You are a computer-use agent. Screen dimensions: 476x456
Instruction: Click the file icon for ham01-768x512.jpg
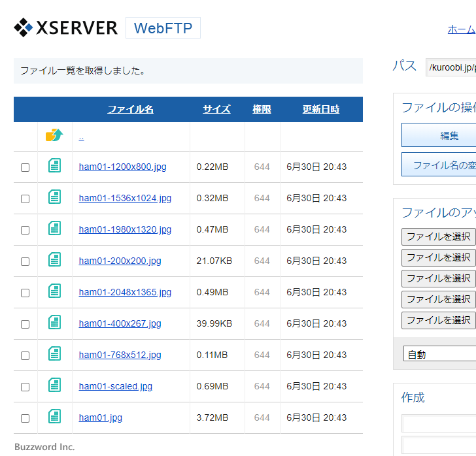[x=55, y=353]
